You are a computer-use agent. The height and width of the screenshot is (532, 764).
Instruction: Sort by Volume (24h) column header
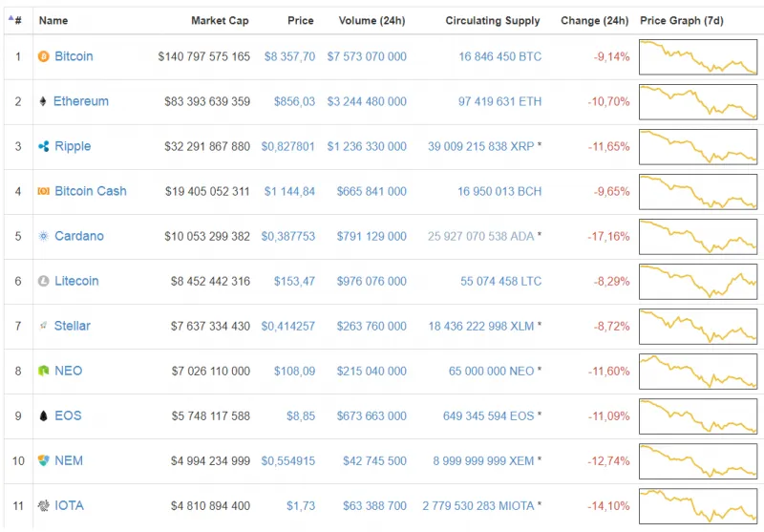pos(371,20)
